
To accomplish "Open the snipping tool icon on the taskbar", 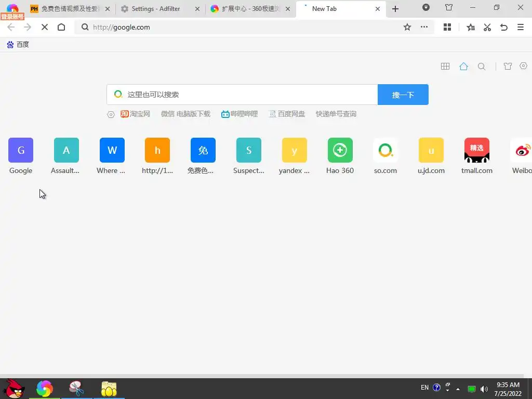I will click(77, 389).
